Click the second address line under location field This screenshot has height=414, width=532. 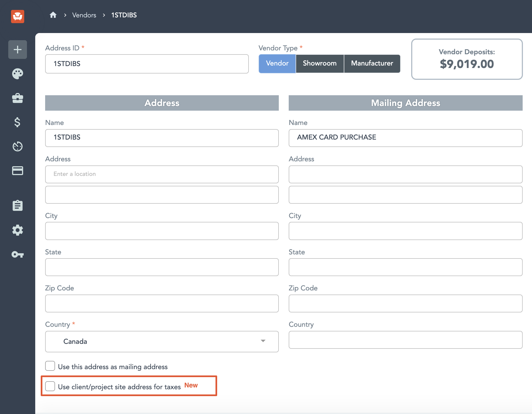pyautogui.click(x=162, y=195)
